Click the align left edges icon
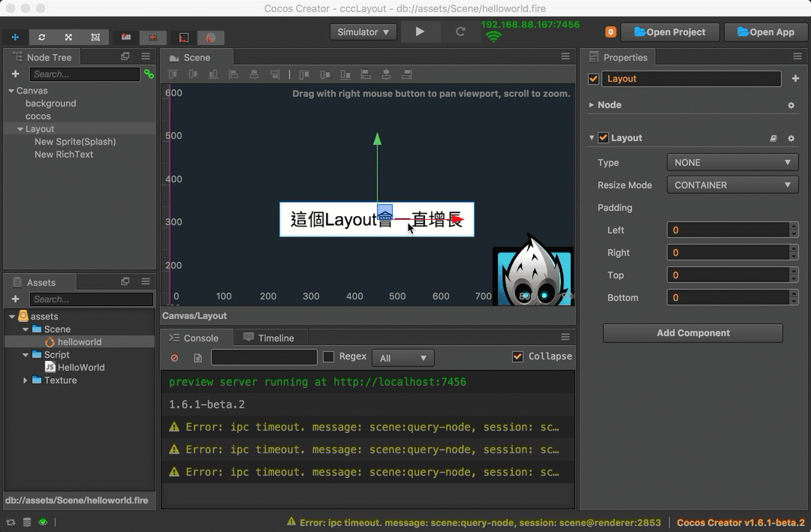Image resolution: width=811 pixels, height=532 pixels. coord(234,74)
